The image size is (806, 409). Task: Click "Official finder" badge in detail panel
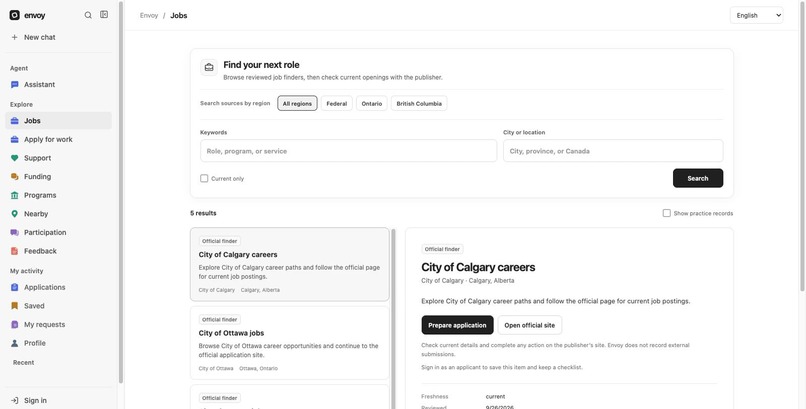click(442, 249)
